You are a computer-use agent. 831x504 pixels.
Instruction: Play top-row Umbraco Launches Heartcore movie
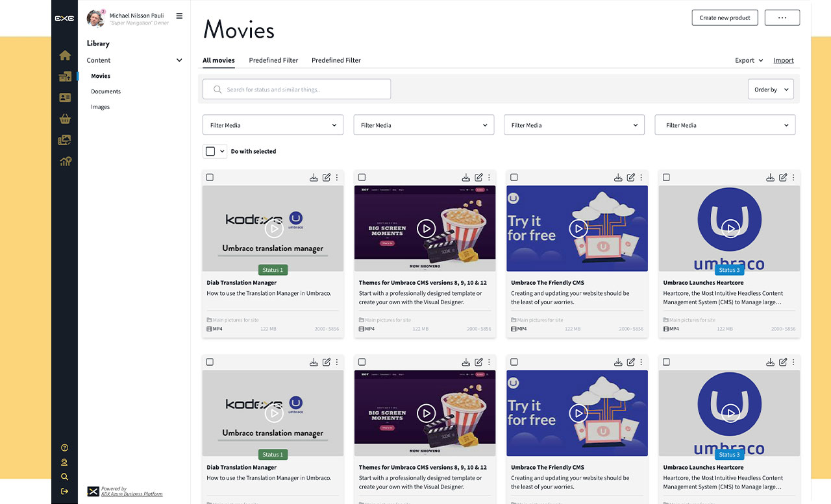(x=730, y=228)
